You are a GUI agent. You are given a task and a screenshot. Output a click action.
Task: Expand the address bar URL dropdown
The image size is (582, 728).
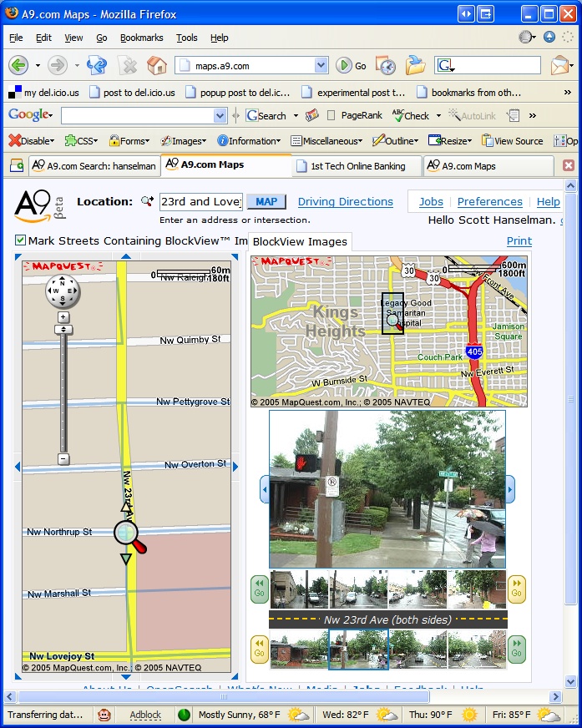pos(321,65)
